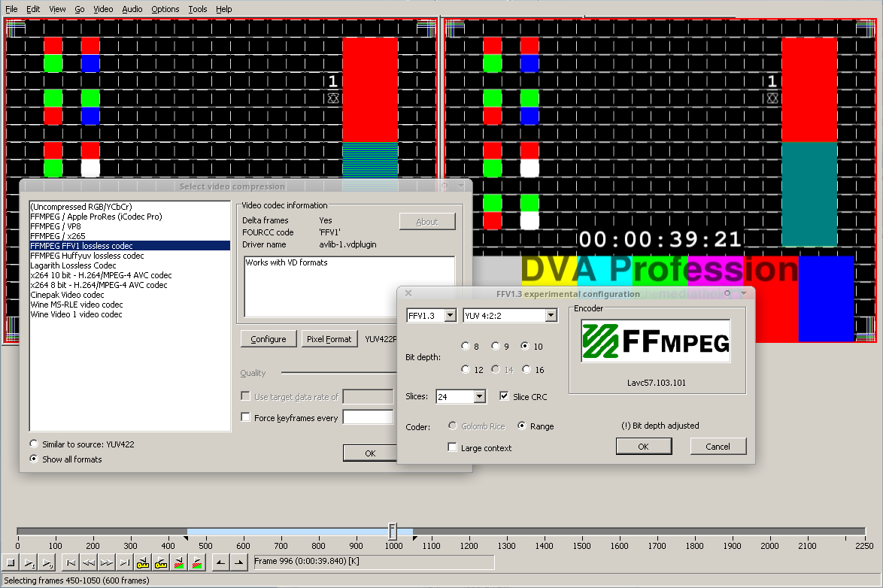Uncheck the Slice CRC checkbox
883x588 pixels.
click(505, 396)
